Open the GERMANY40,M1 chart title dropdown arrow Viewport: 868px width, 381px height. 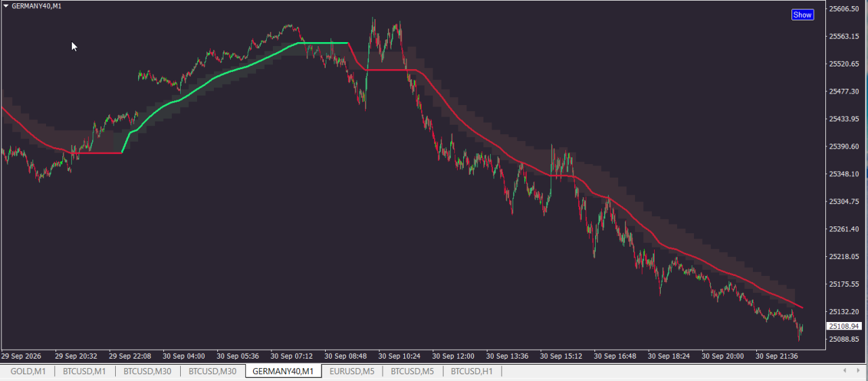[5, 6]
